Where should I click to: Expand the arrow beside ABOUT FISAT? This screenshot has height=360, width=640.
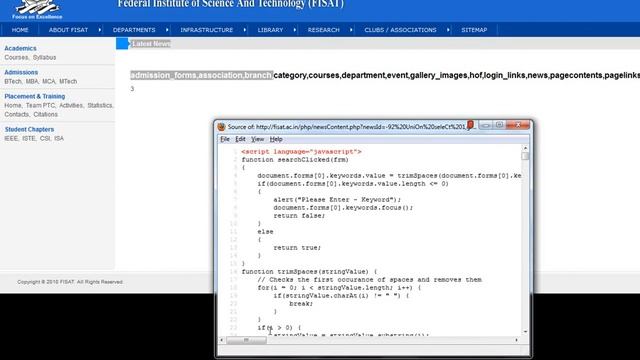100,30
